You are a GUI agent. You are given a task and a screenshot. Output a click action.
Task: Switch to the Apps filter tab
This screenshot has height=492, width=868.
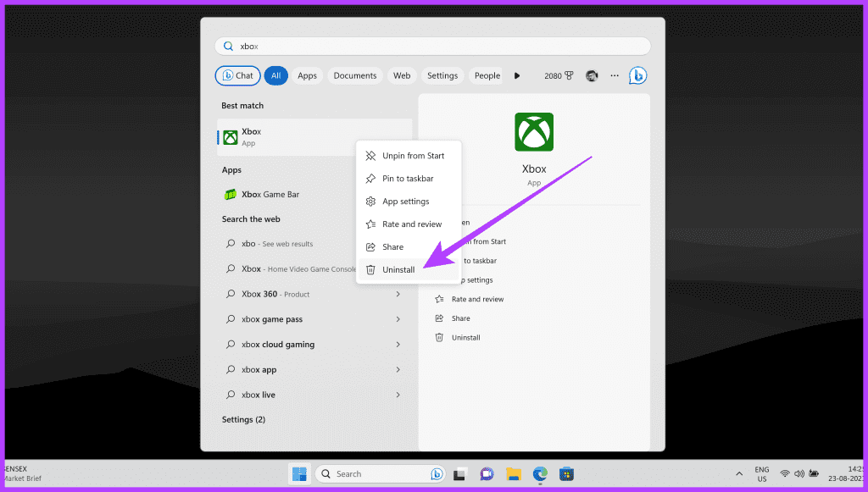point(307,75)
